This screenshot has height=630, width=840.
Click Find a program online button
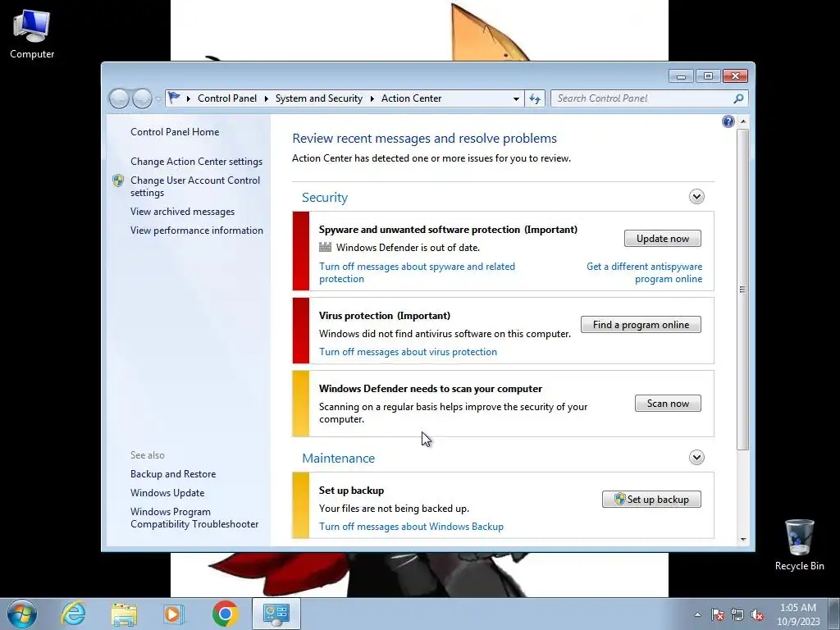pos(641,325)
